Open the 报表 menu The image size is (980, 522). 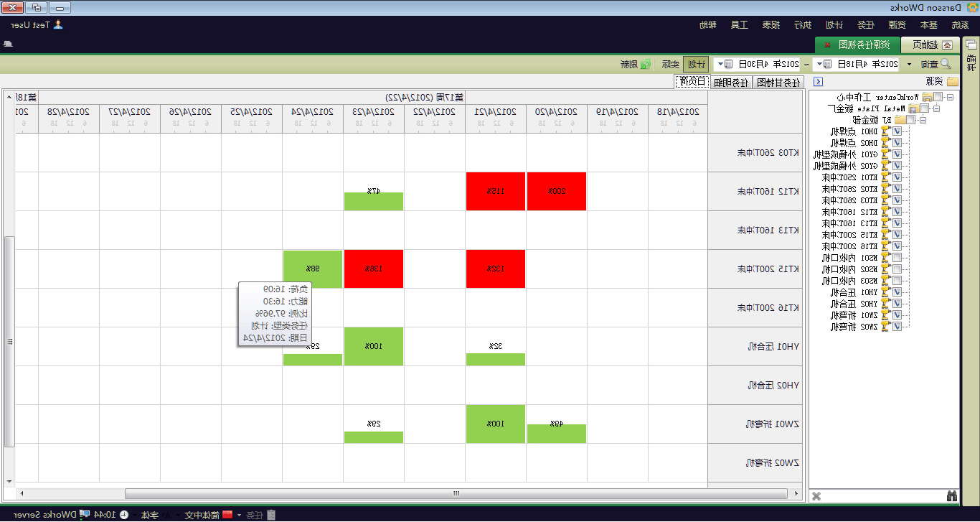point(771,25)
